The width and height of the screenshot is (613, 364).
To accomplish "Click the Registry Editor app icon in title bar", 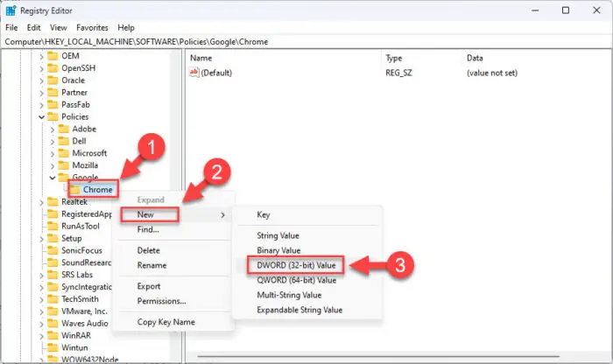I will (x=11, y=10).
